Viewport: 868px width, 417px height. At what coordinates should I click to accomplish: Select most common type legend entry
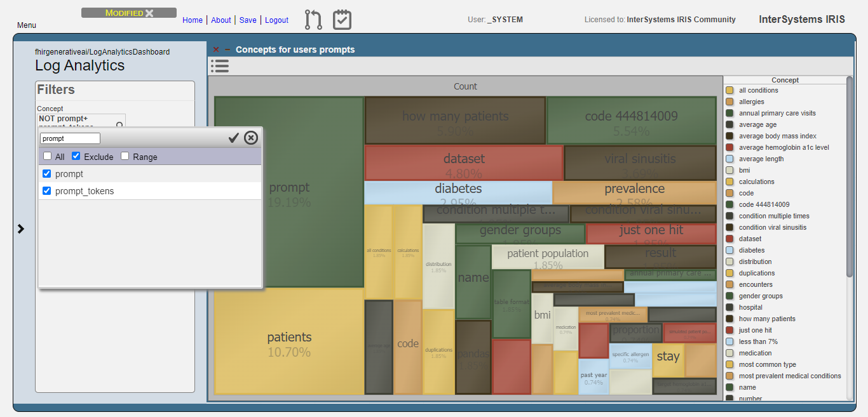coord(768,364)
